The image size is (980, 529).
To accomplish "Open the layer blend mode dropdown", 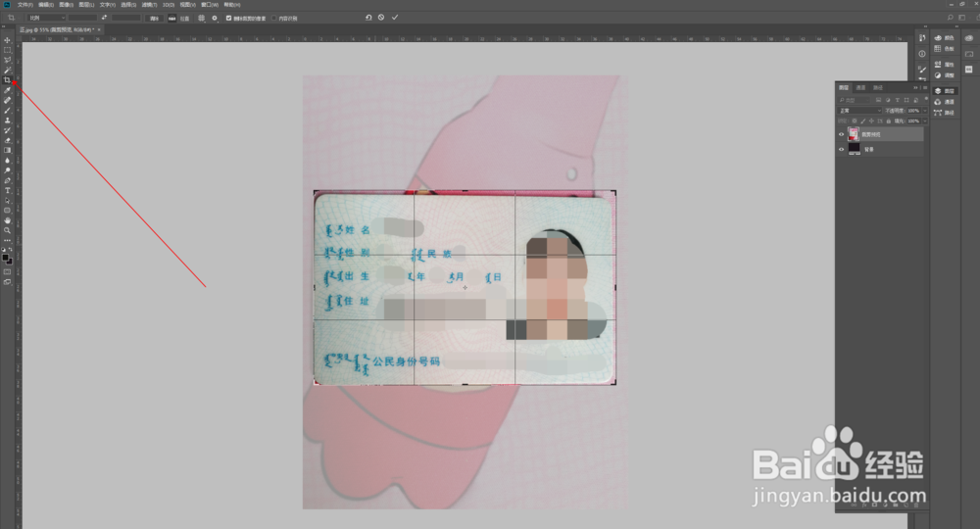I will pyautogui.click(x=859, y=111).
